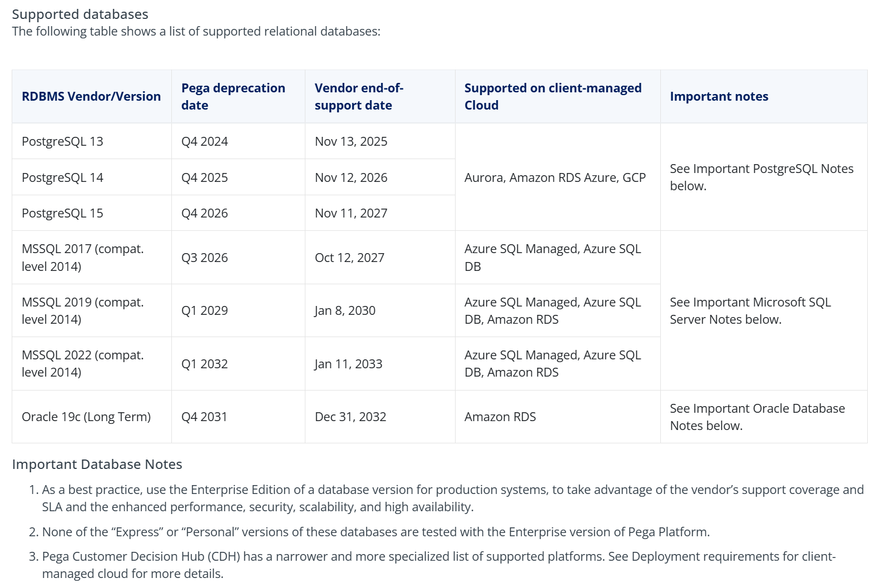The image size is (870, 588).
Task: Click 'See Important Microsoft SQL Server Notes below.'
Action: (x=750, y=310)
